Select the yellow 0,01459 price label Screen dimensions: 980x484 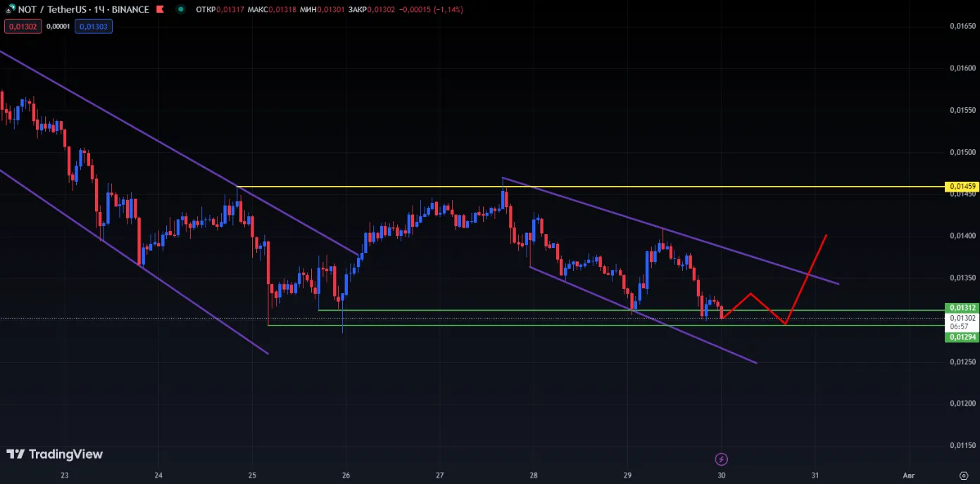pyautogui.click(x=962, y=187)
